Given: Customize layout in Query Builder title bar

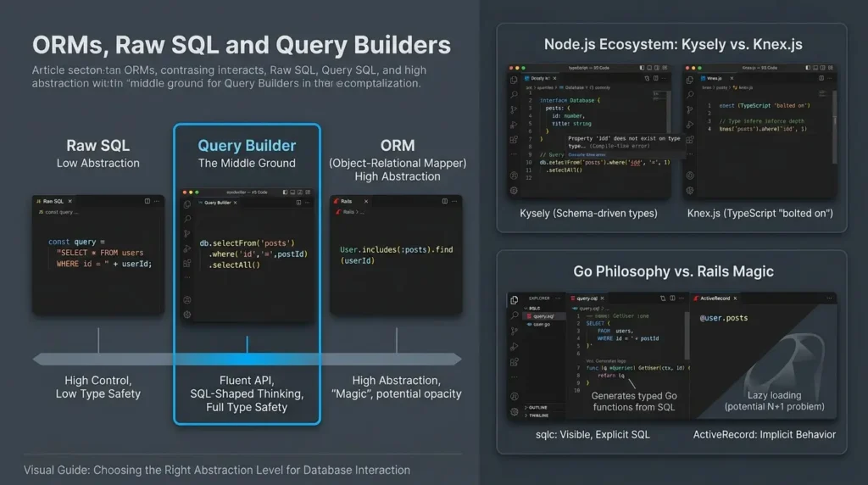Looking at the screenshot, I should tap(308, 192).
